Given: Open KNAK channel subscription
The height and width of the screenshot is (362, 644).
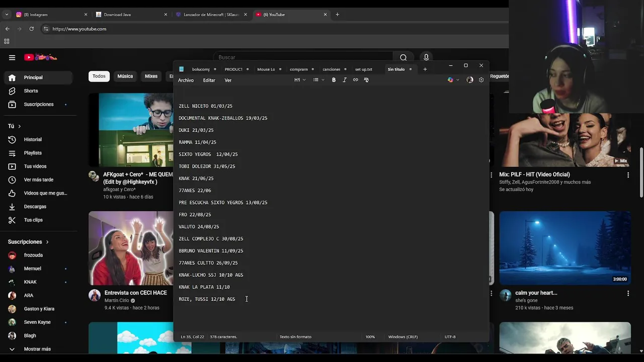Looking at the screenshot, I should click(38, 282).
